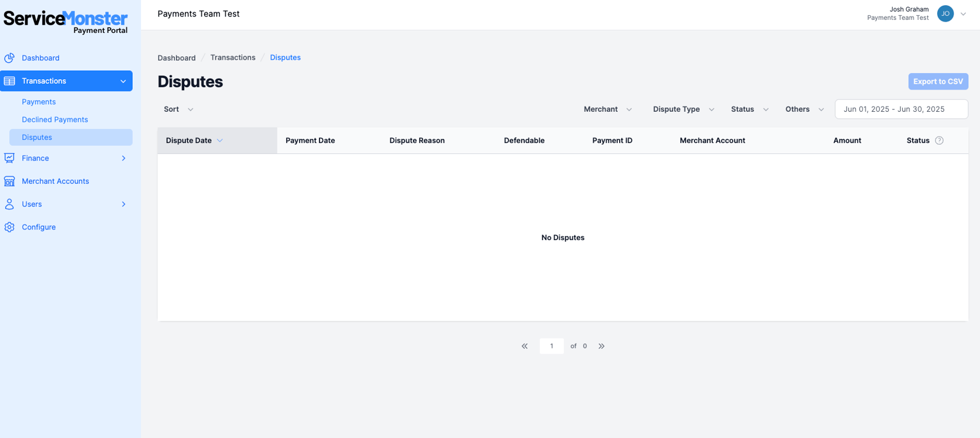Open the Others filter dropdown
This screenshot has height=438, width=980.
[x=804, y=109]
